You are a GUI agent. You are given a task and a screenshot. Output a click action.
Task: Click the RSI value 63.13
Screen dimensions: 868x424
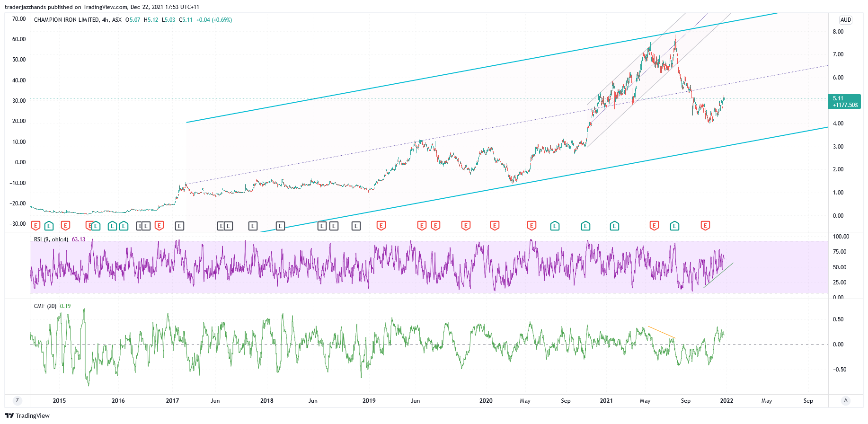pyautogui.click(x=79, y=239)
